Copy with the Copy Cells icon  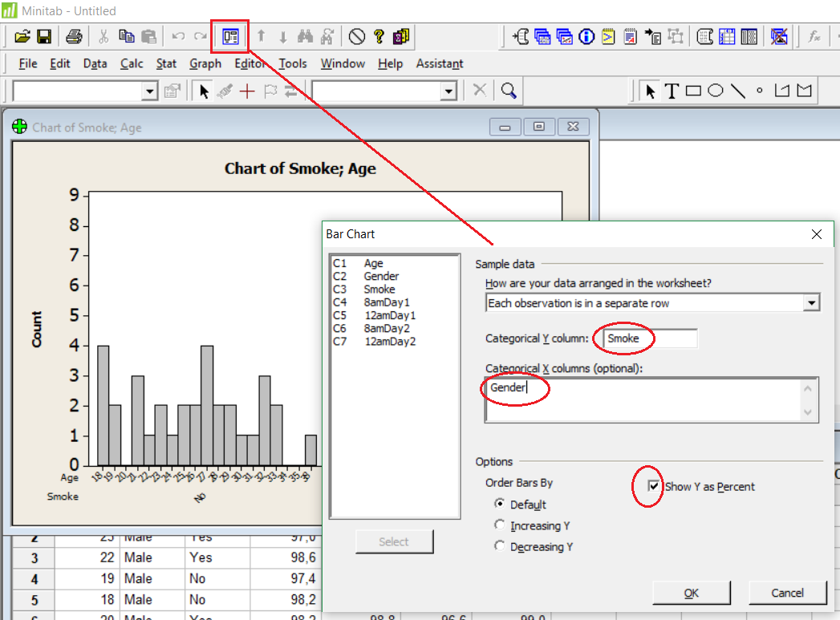127,36
